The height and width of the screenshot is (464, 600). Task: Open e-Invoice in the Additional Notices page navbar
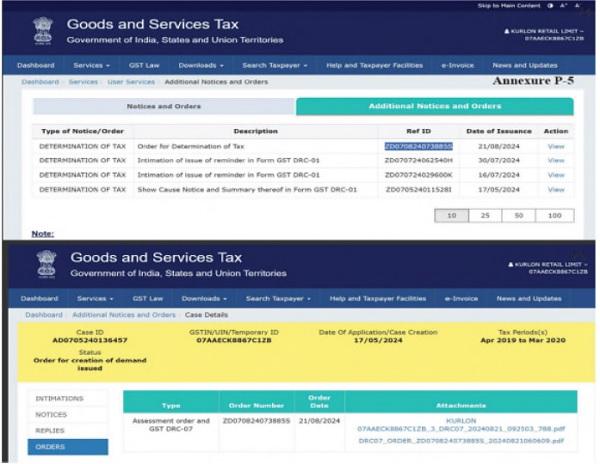(458, 65)
